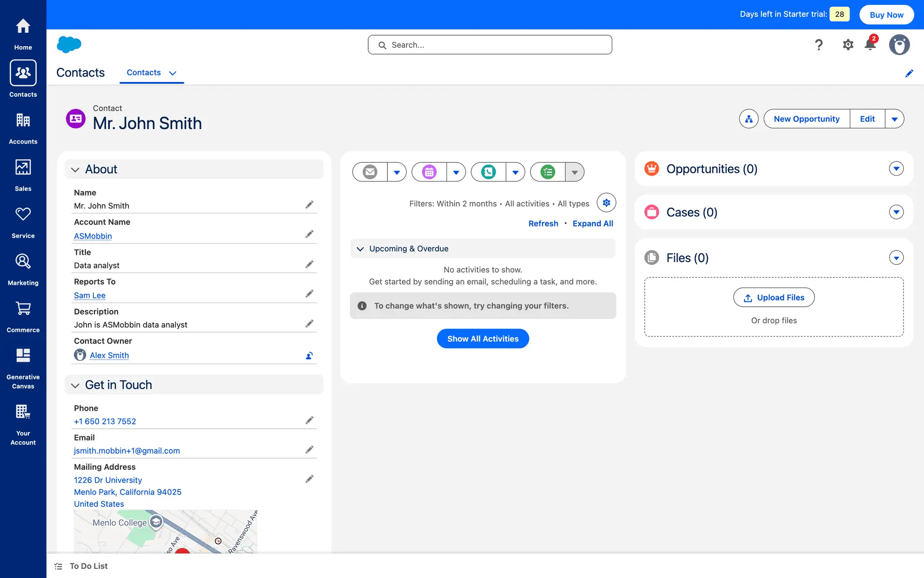Screen dimensions: 924x578
Task: Click the new event calendar icon
Action: point(429,172)
